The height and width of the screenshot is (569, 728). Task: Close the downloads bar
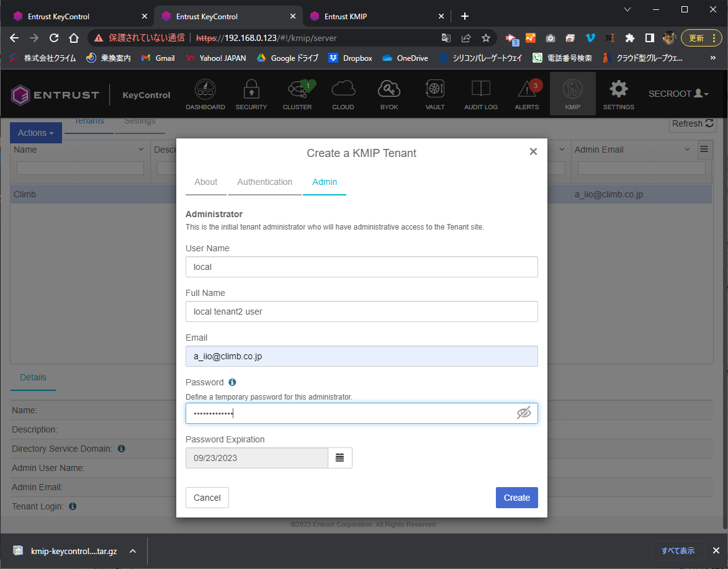click(716, 551)
